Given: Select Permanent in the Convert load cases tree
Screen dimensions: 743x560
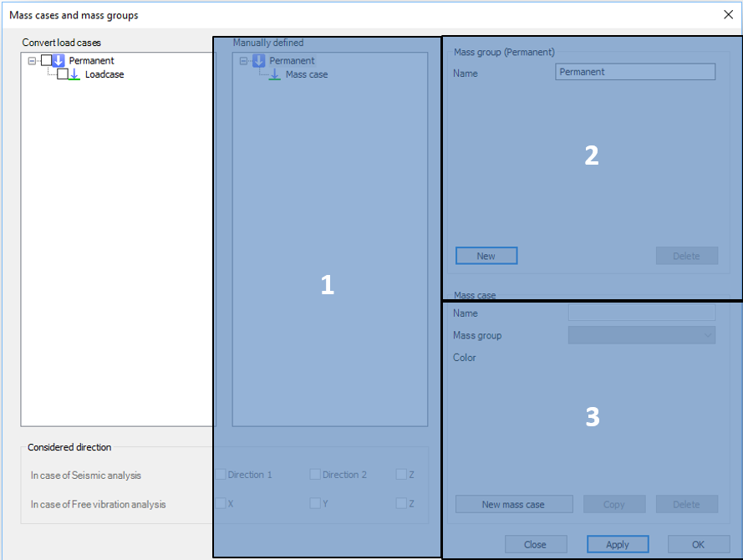Looking at the screenshot, I should [x=91, y=61].
